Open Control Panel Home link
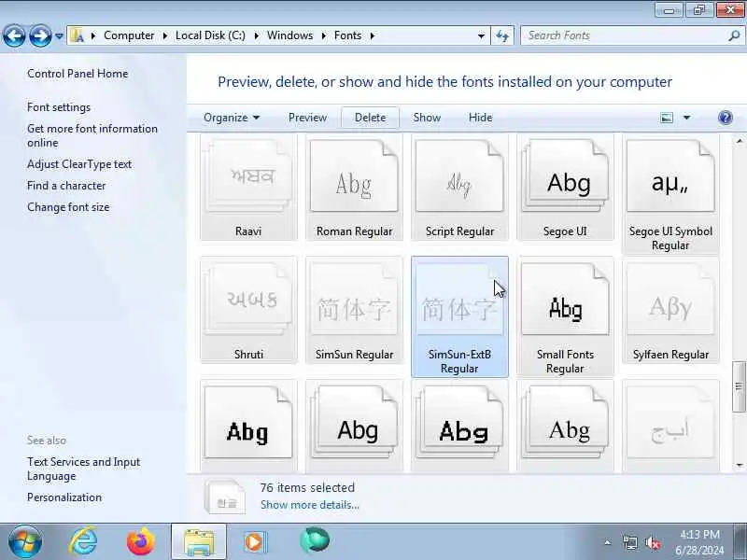Image resolution: width=747 pixels, height=560 pixels. [x=78, y=74]
